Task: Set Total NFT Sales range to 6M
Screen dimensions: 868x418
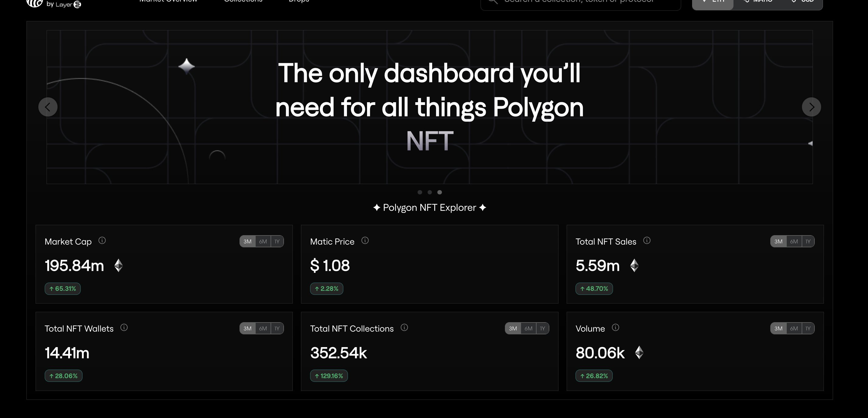Action: [x=794, y=242]
